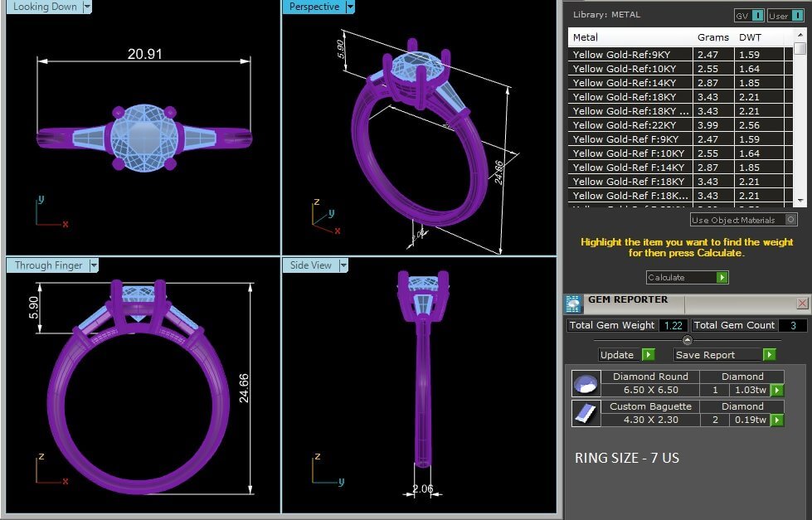Click the RING SIZE - 7 US text
812x520 pixels.
[x=626, y=458]
